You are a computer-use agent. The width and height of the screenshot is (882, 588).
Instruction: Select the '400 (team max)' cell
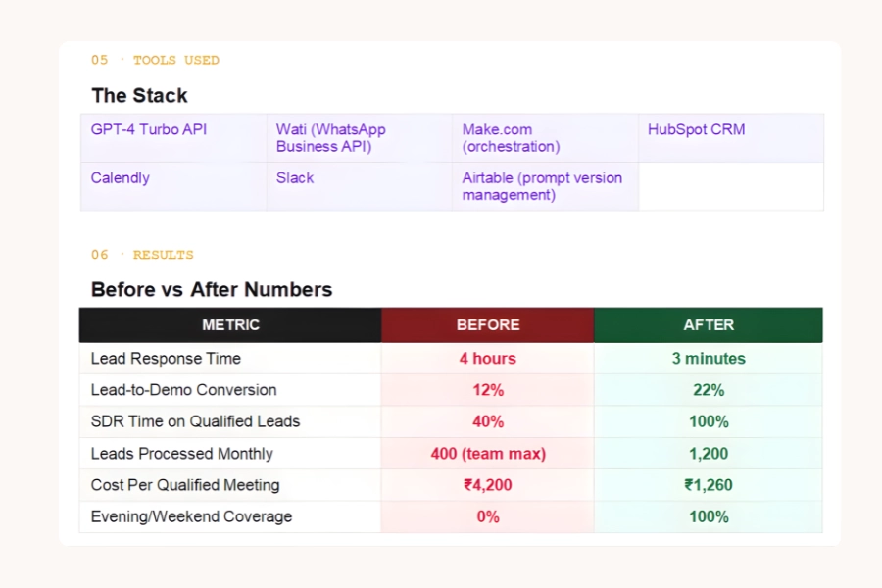[x=487, y=454]
